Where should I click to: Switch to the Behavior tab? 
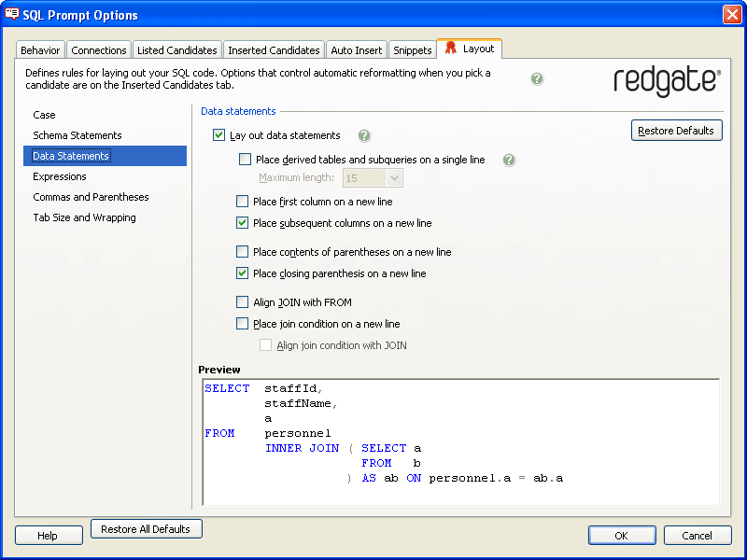pos(40,50)
